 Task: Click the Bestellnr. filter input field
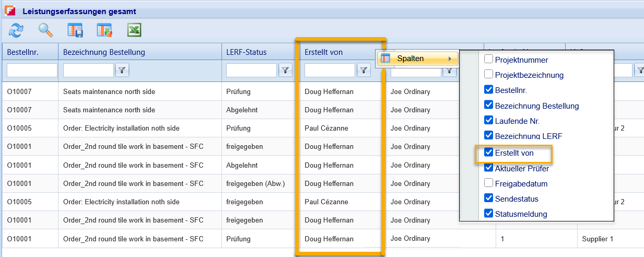point(32,71)
